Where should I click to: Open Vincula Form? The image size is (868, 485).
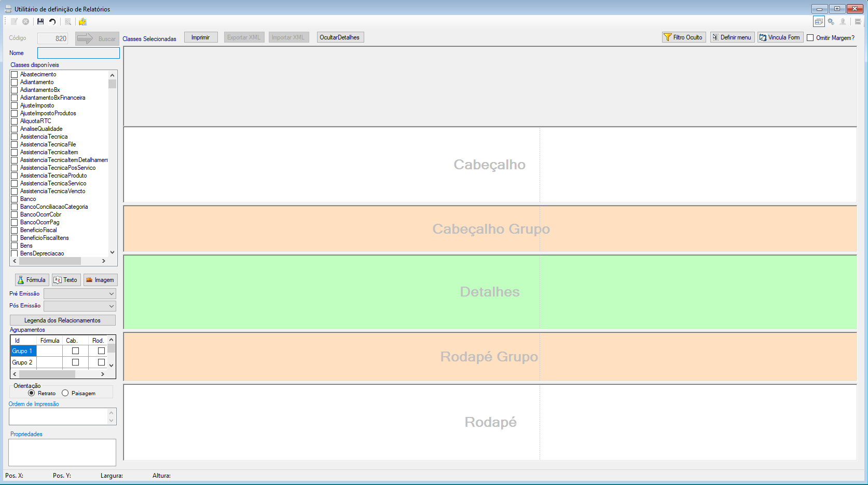tap(780, 37)
